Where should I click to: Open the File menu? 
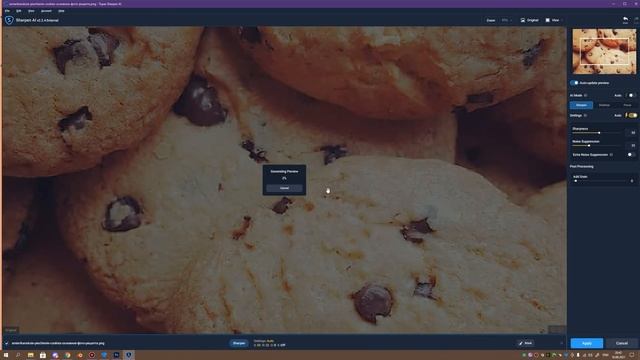[x=7, y=11]
